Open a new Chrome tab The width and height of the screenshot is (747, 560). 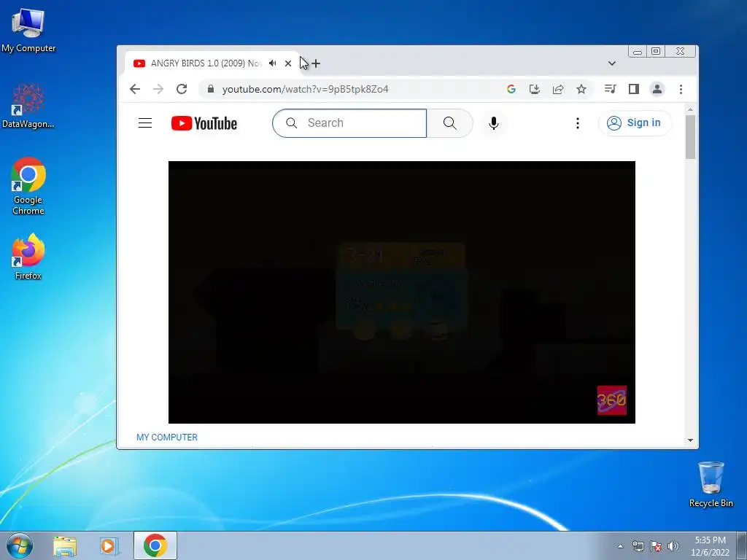click(315, 63)
